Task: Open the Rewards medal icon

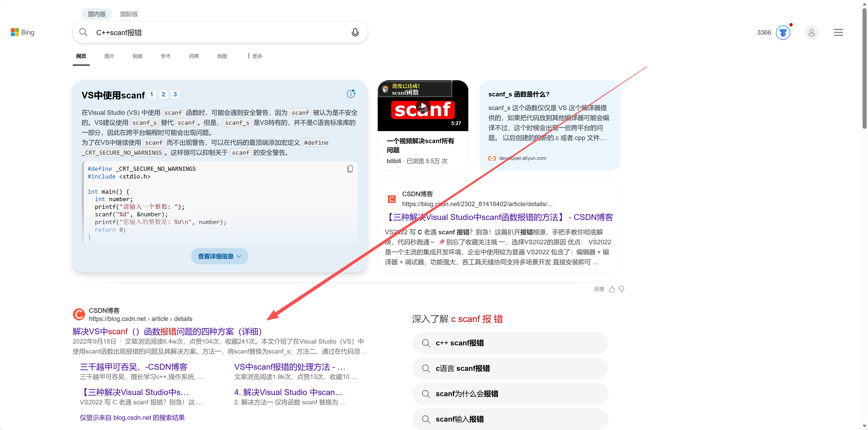Action: [783, 33]
